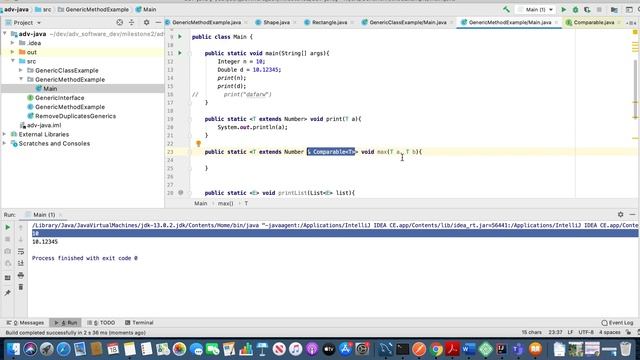The height and width of the screenshot is (360, 640).
Task: Click the 10.12345 output line
Action: click(45, 242)
